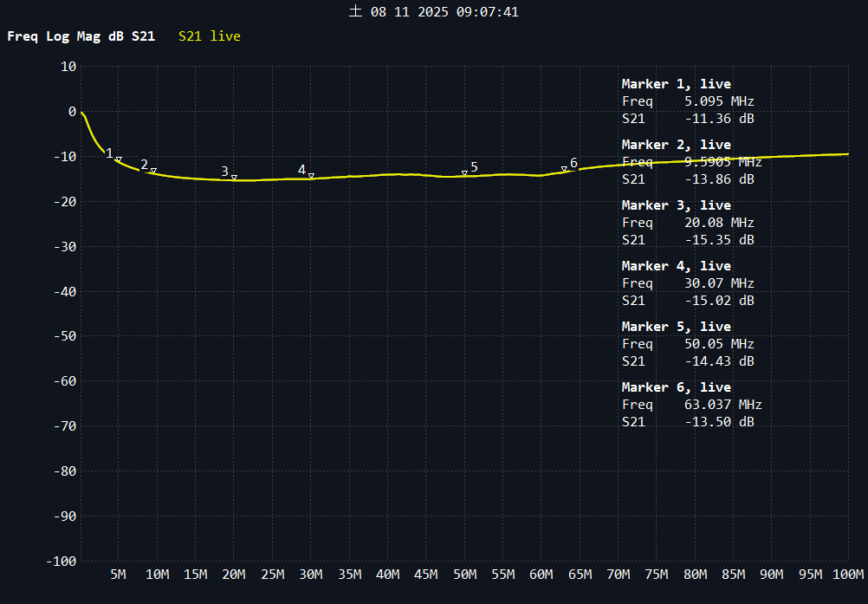Click the 'Marker 3, live' readout heading
This screenshot has width=868, height=604.
pyautogui.click(x=676, y=205)
